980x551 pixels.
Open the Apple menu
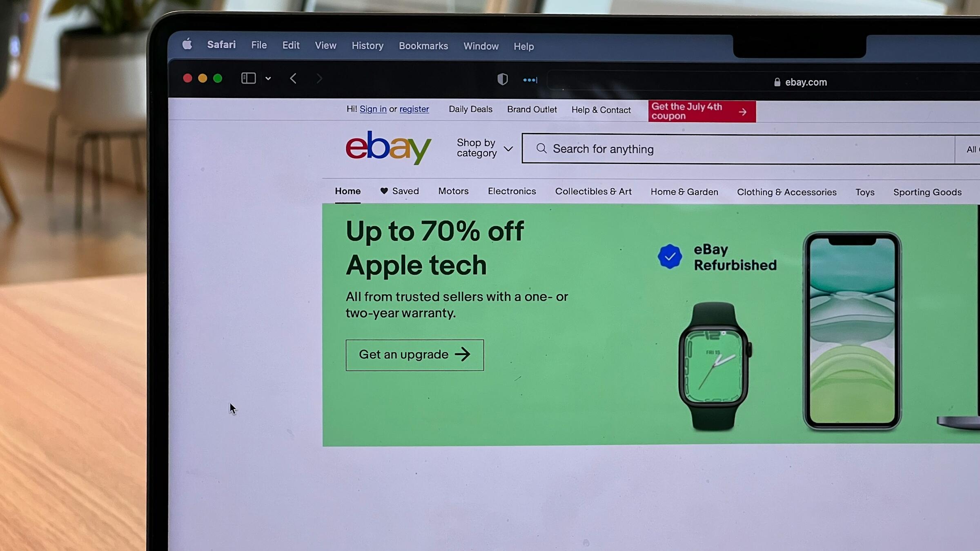pos(187,44)
